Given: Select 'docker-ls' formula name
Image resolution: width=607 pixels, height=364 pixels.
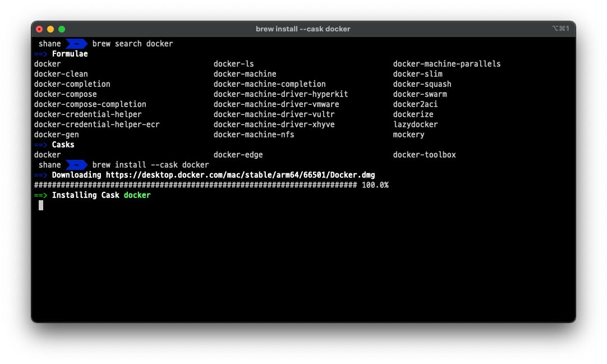Looking at the screenshot, I should click(234, 64).
